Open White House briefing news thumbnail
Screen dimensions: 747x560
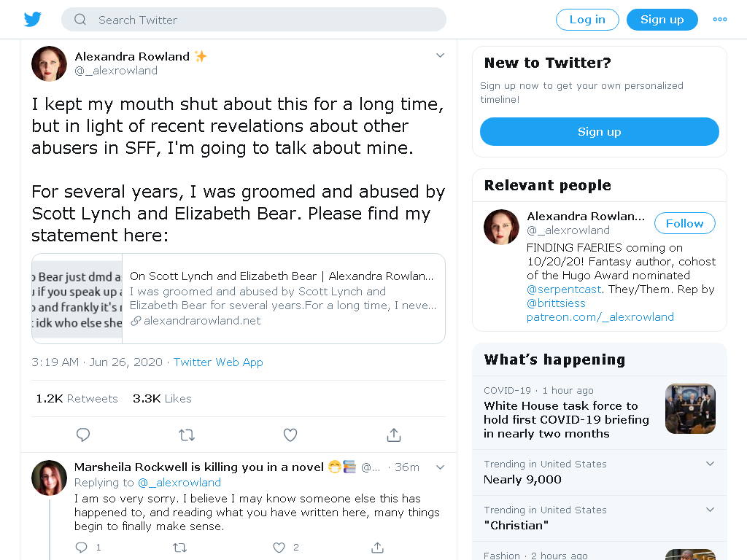(690, 408)
